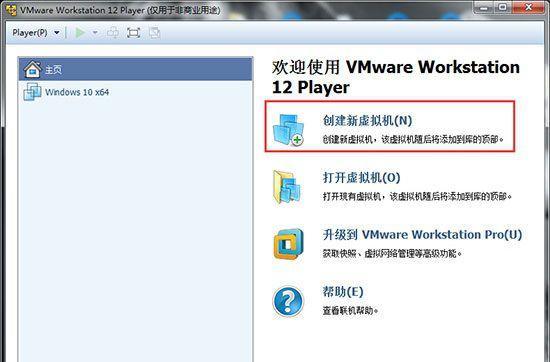Viewport: 550px width, 362px height.
Task: Click the 帮助(E) help link
Action: click(343, 291)
